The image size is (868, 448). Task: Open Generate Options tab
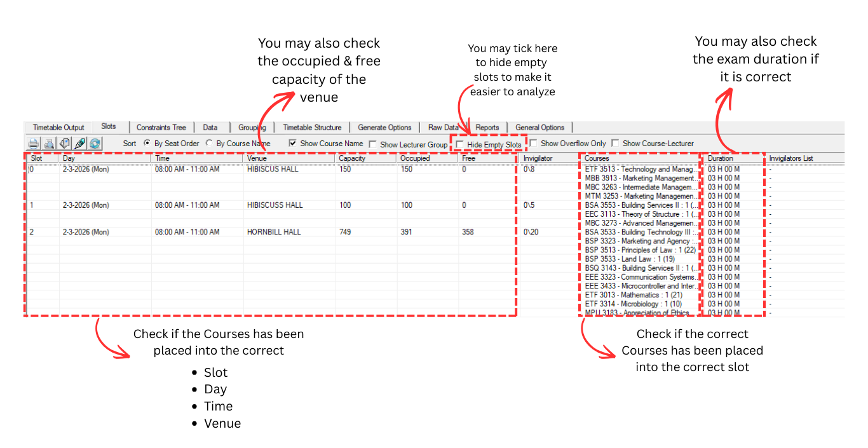tap(384, 128)
